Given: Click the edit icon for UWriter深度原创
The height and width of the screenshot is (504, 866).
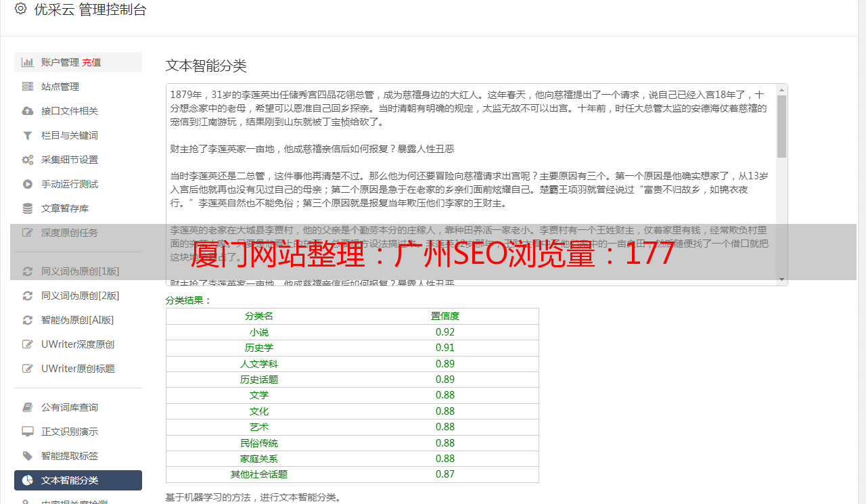Looking at the screenshot, I should click(x=28, y=344).
